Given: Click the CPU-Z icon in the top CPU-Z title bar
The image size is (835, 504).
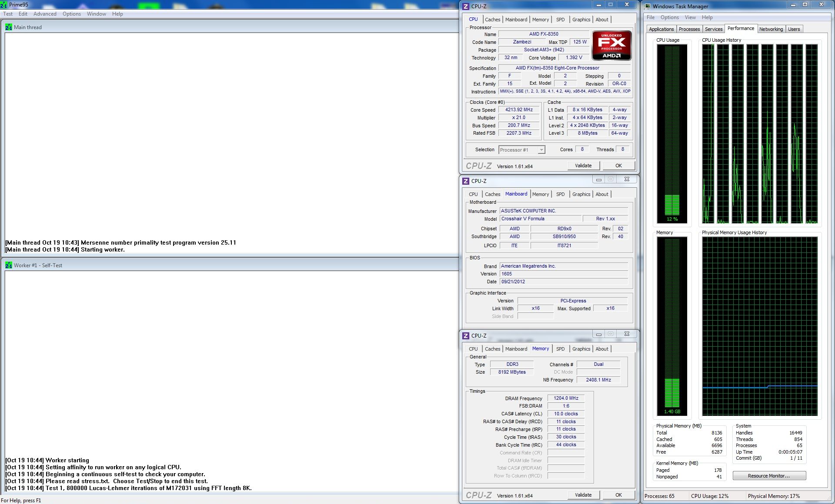Looking at the screenshot, I should 466,6.
